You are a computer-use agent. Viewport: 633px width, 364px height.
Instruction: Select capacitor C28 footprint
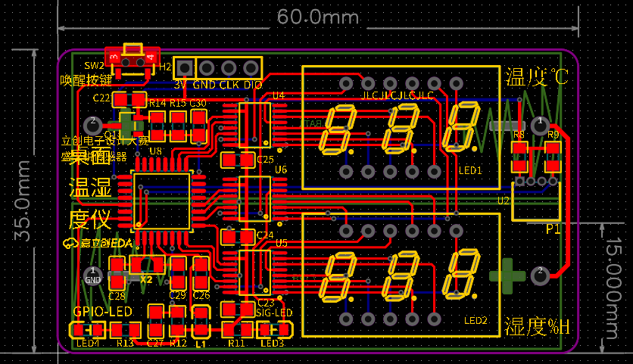[117, 274]
